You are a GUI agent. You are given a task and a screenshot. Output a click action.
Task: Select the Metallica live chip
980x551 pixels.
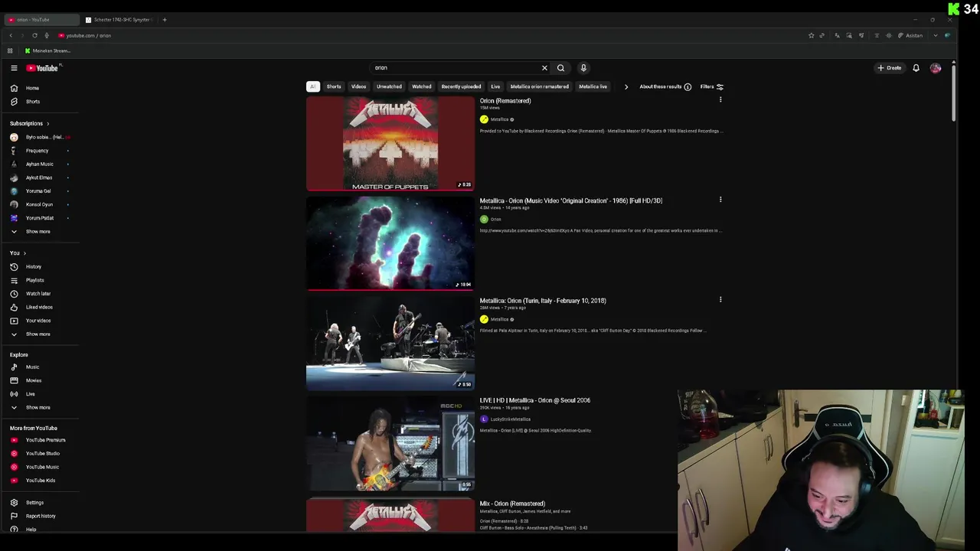click(x=593, y=87)
